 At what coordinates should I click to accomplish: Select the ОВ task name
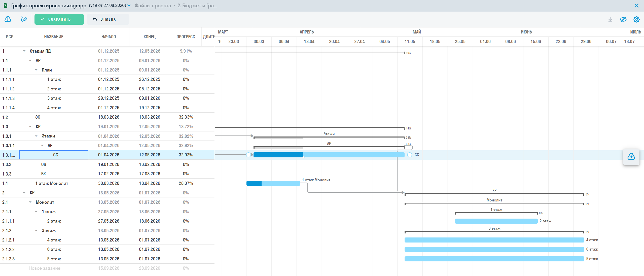pyautogui.click(x=44, y=164)
